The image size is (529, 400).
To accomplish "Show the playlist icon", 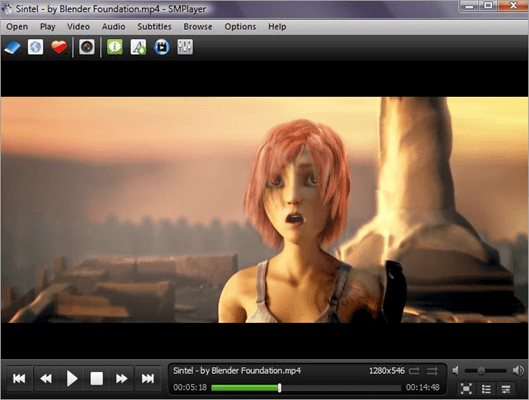I will tap(486, 389).
